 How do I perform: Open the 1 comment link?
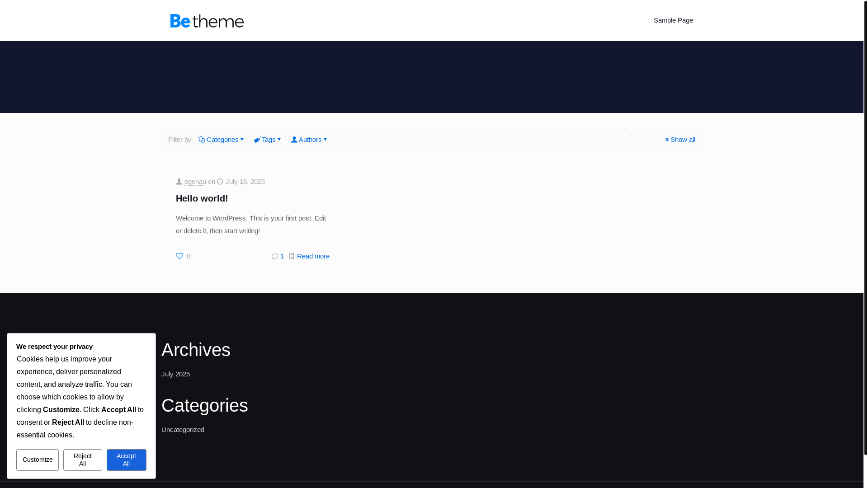click(x=282, y=256)
